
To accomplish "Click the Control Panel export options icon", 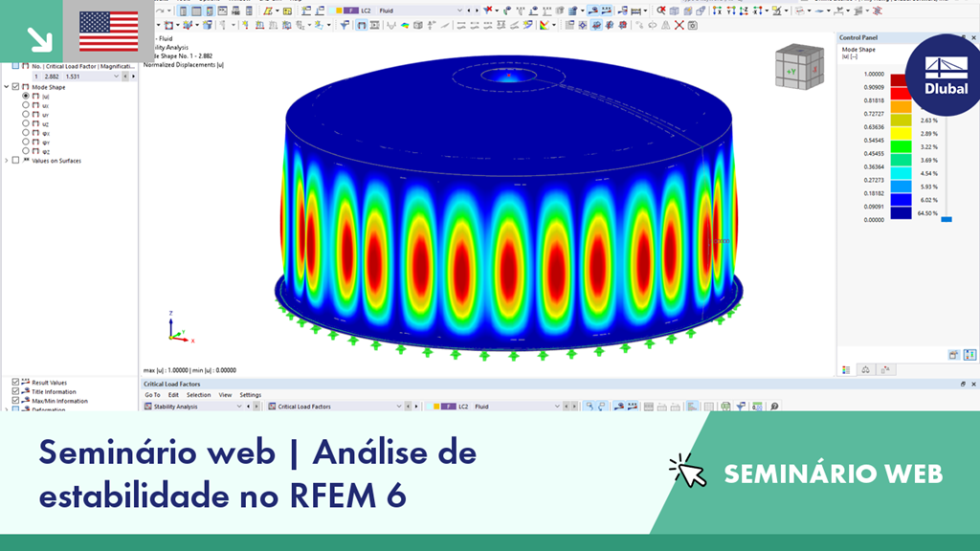I will click(x=953, y=355).
